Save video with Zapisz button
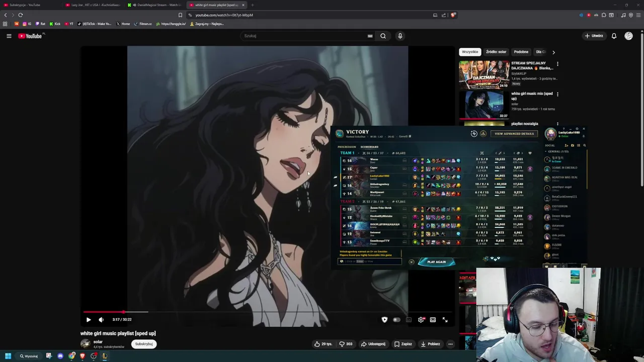 403,344
